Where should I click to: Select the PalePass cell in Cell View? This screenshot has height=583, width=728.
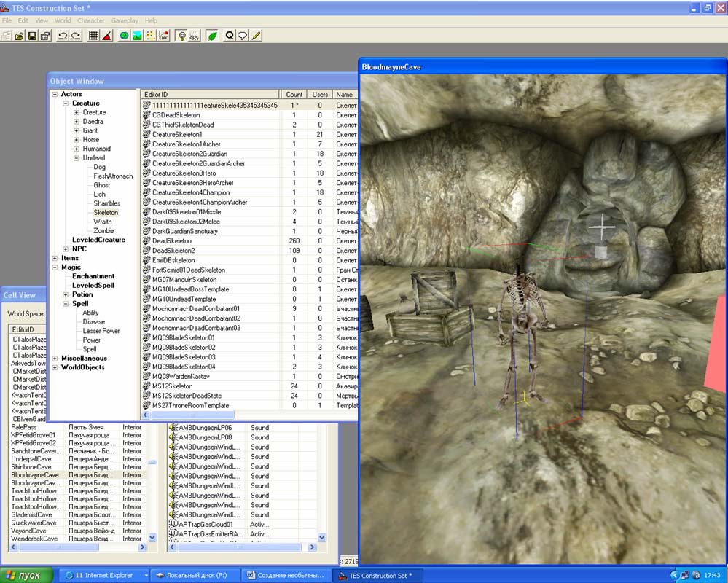pos(23,427)
